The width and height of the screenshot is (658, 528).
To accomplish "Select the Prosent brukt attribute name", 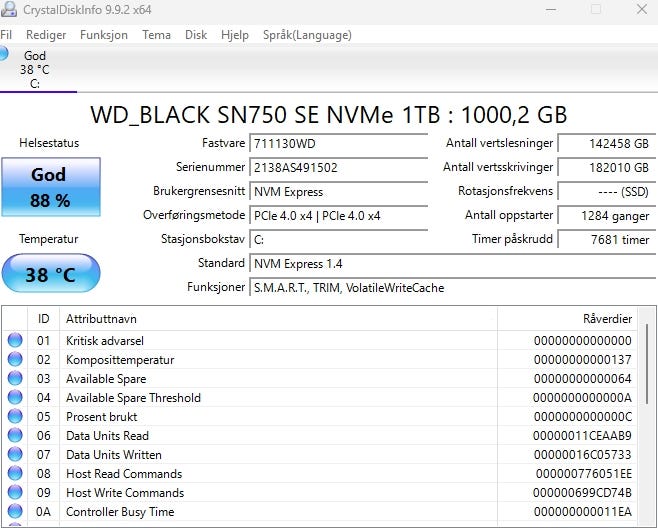I will click(102, 417).
